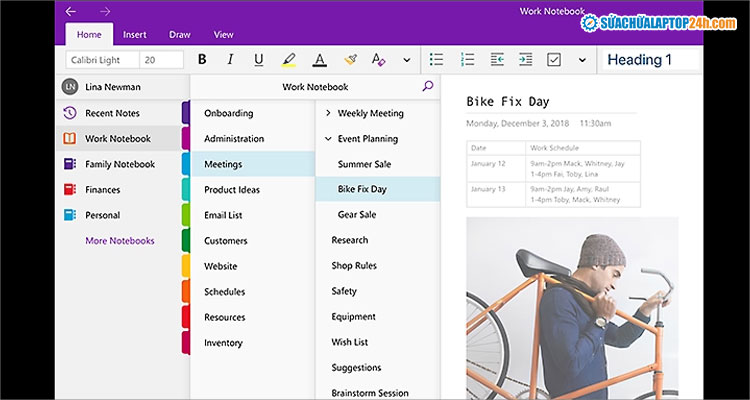Select the Bike Fix Day page

tap(378, 189)
